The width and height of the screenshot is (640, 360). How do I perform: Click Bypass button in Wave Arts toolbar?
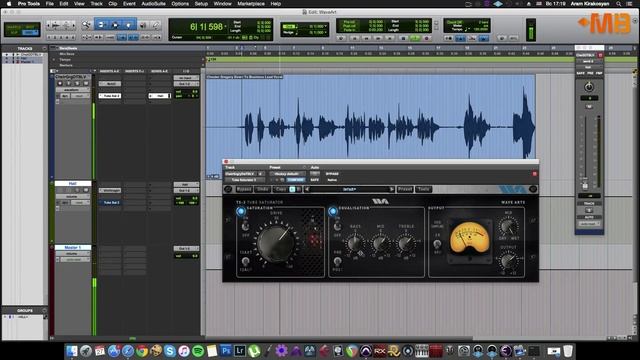pos(244,189)
